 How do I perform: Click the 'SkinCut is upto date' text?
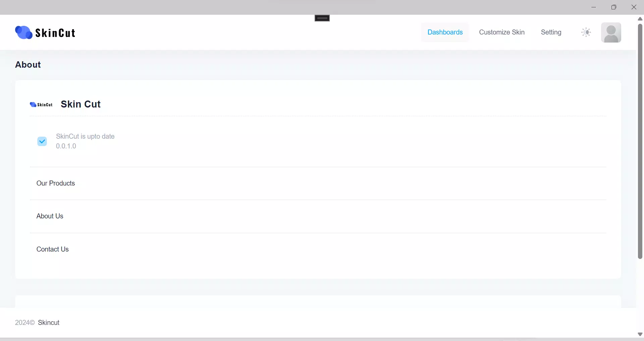(x=85, y=136)
